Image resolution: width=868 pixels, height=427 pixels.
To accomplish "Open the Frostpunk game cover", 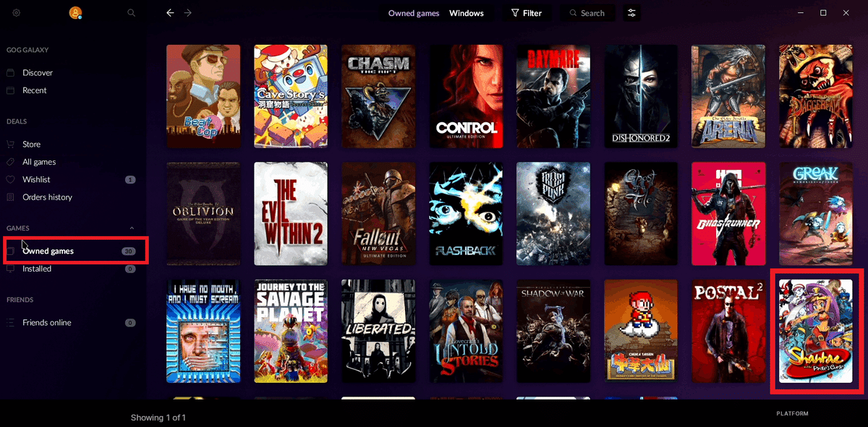I will (x=553, y=214).
